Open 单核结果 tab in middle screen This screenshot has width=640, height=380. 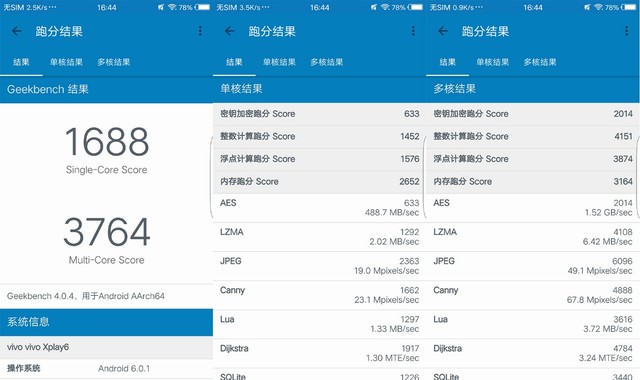pyautogui.click(x=279, y=62)
